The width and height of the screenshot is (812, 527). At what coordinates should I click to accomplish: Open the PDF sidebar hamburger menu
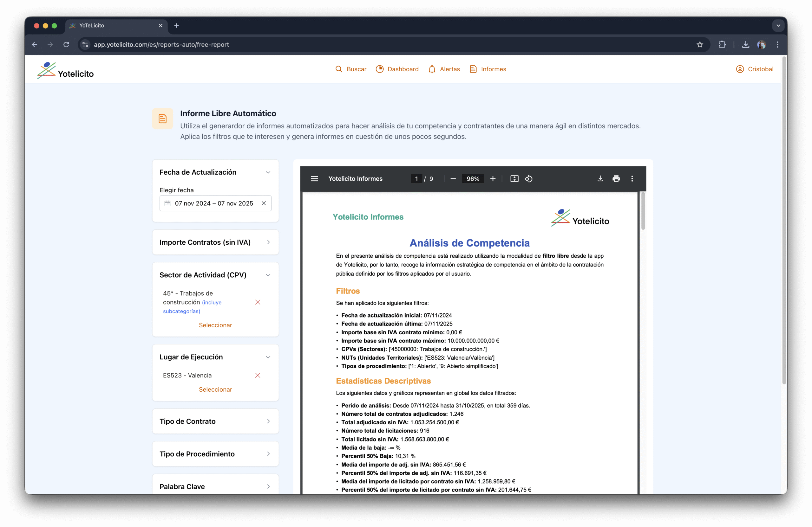point(314,179)
